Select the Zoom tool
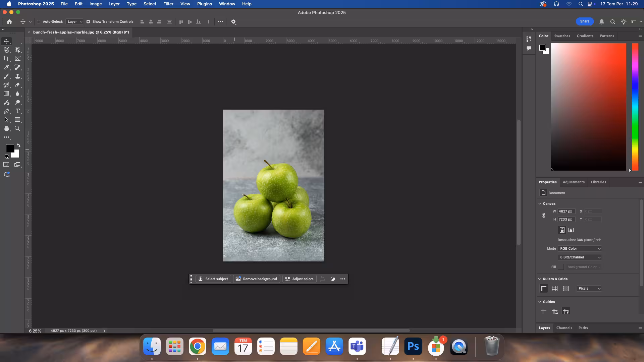 pos(17,128)
